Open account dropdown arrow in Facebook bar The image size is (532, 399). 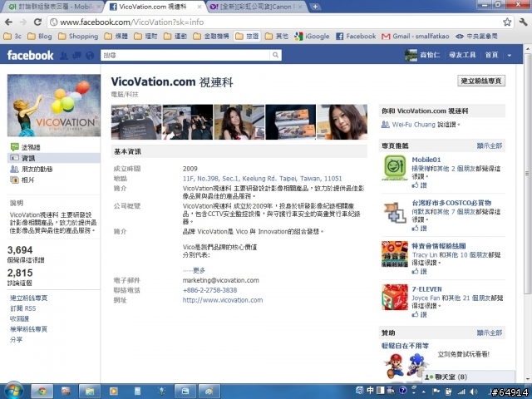(510, 56)
